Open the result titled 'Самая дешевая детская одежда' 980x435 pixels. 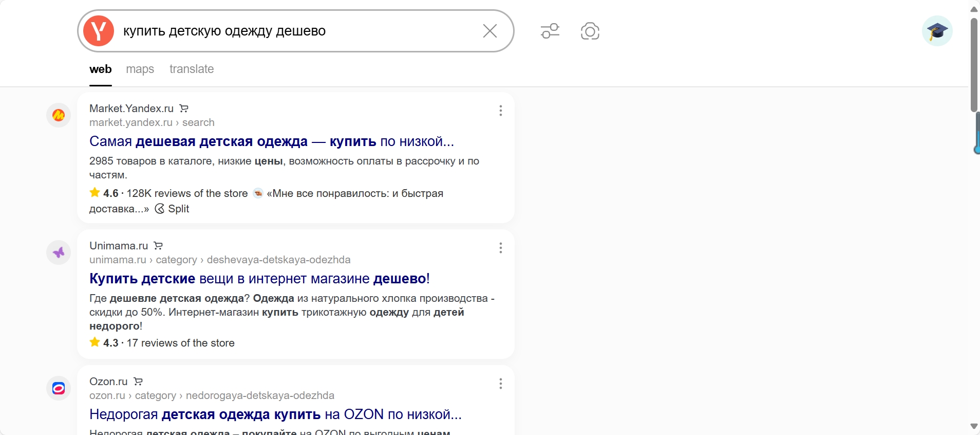272,141
